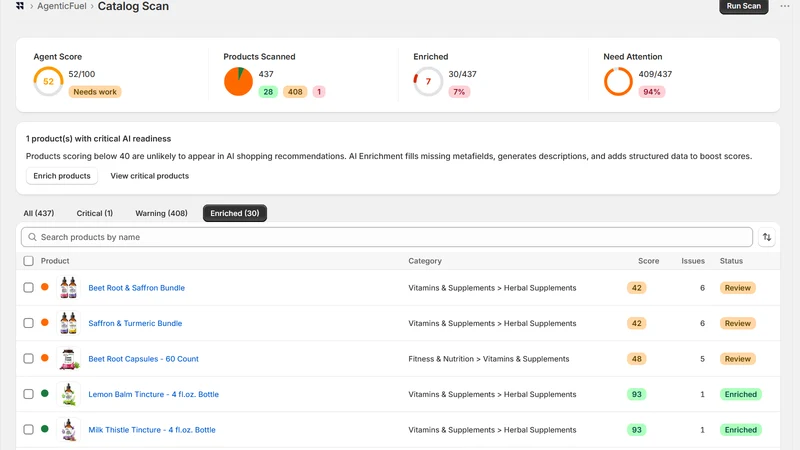Click the orange 408 count badge
The width and height of the screenshot is (800, 450).
tap(295, 92)
